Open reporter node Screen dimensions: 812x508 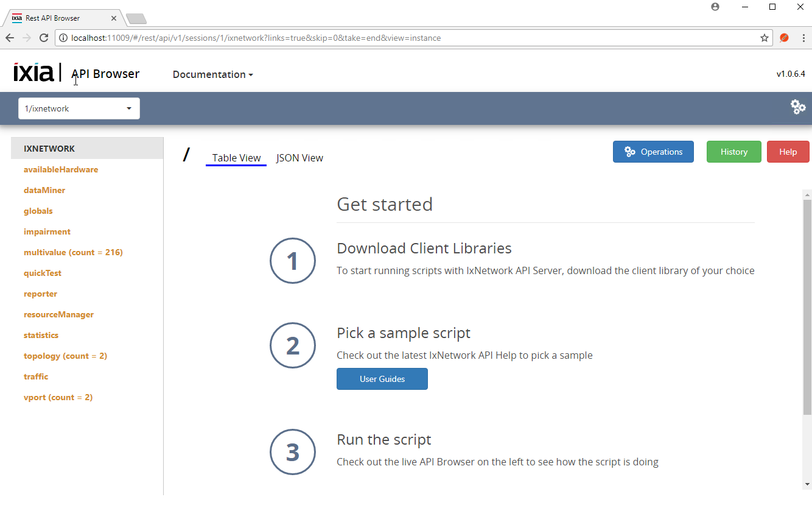coord(40,294)
